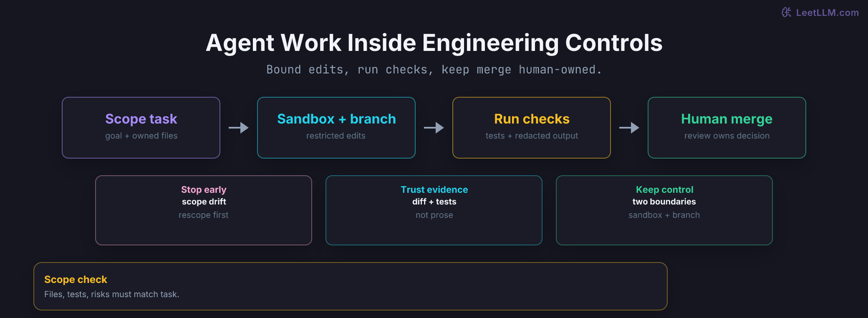This screenshot has height=318, width=868.
Task: Click the LeetLLM.com brain logo icon
Action: [786, 13]
